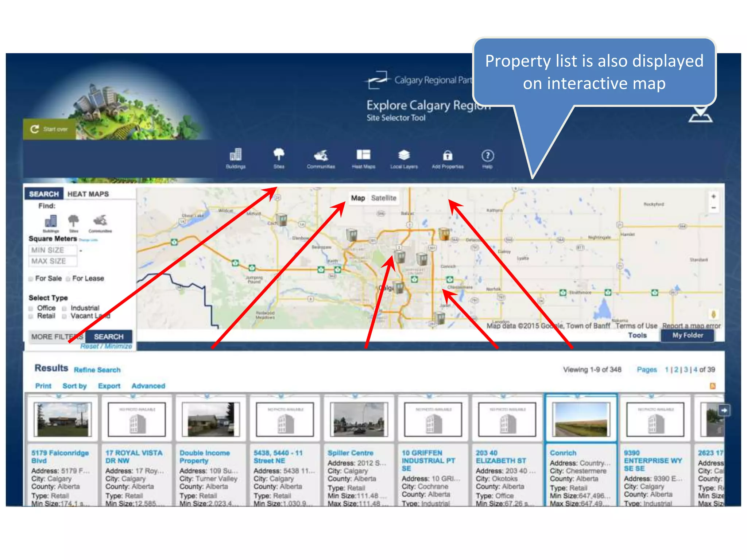Switch to the SEARCH tab
Viewport: 747px width, 560px height.
click(x=44, y=194)
